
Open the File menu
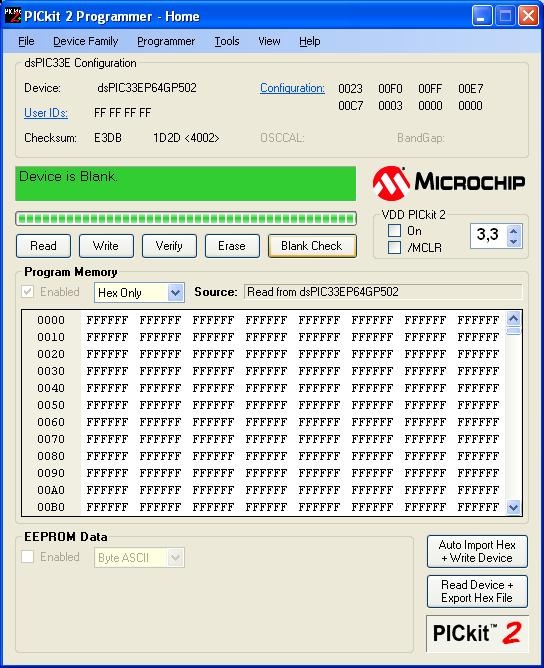[x=26, y=41]
